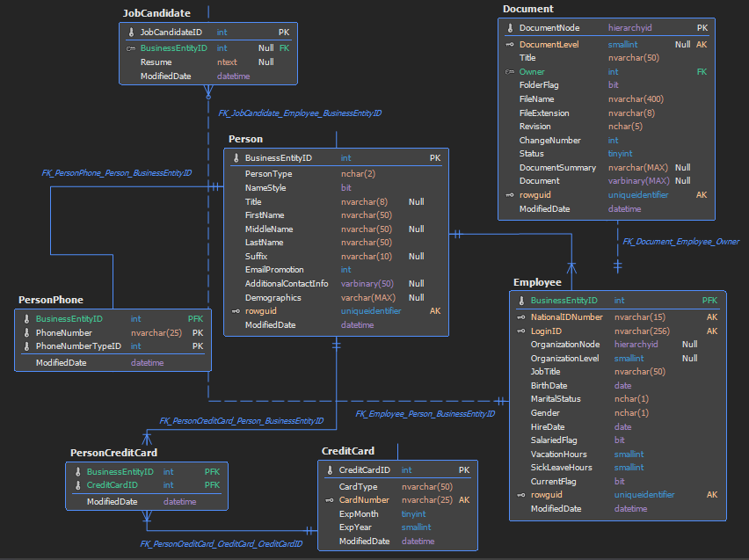Click the varbinary(MAX) data type in Document

[x=638, y=181]
